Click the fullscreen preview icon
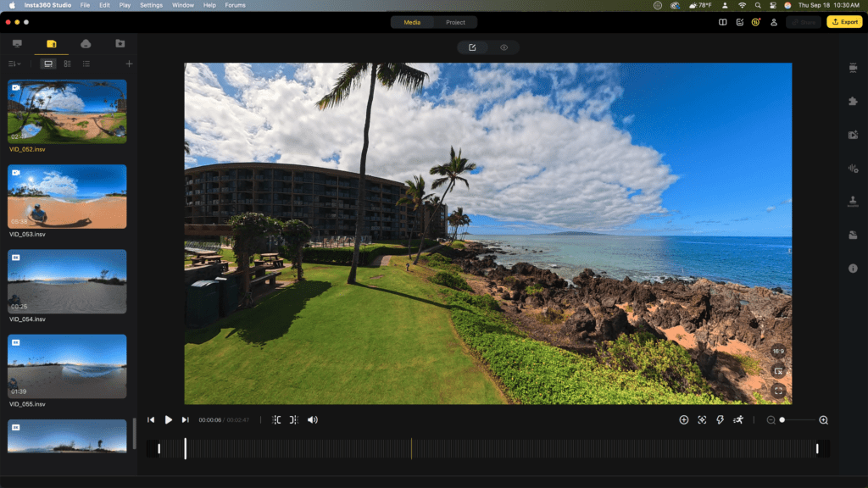This screenshot has width=868, height=488. 778,391
